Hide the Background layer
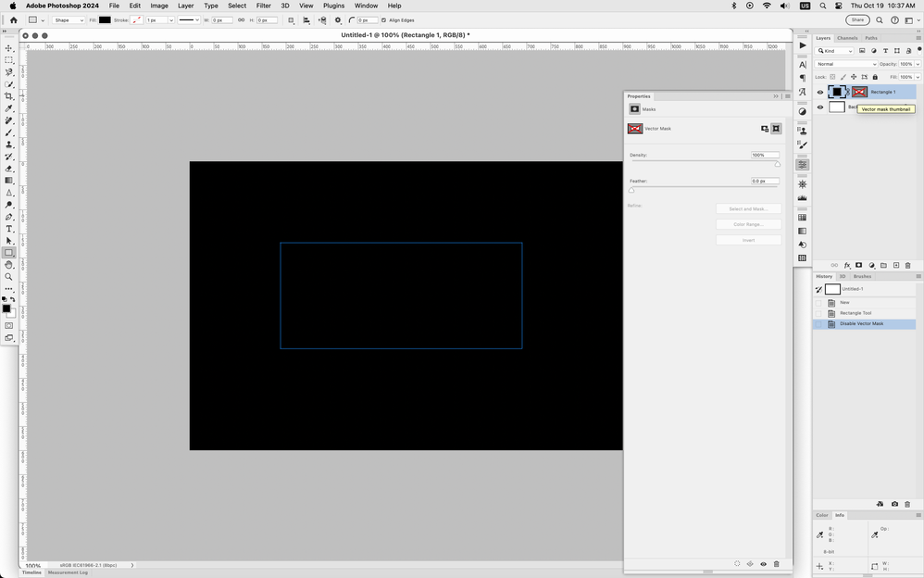 pyautogui.click(x=819, y=107)
